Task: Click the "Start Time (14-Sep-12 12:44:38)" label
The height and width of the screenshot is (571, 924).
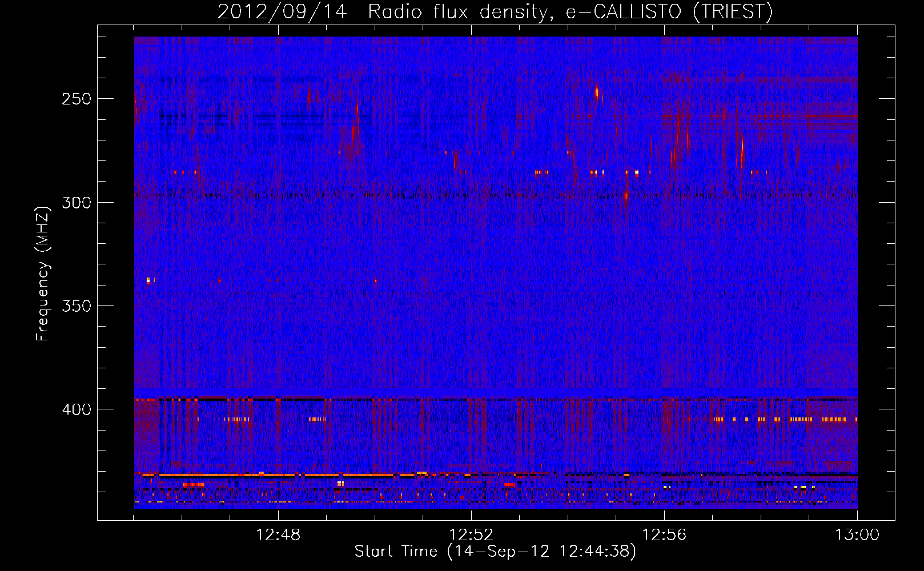Action: [495, 552]
